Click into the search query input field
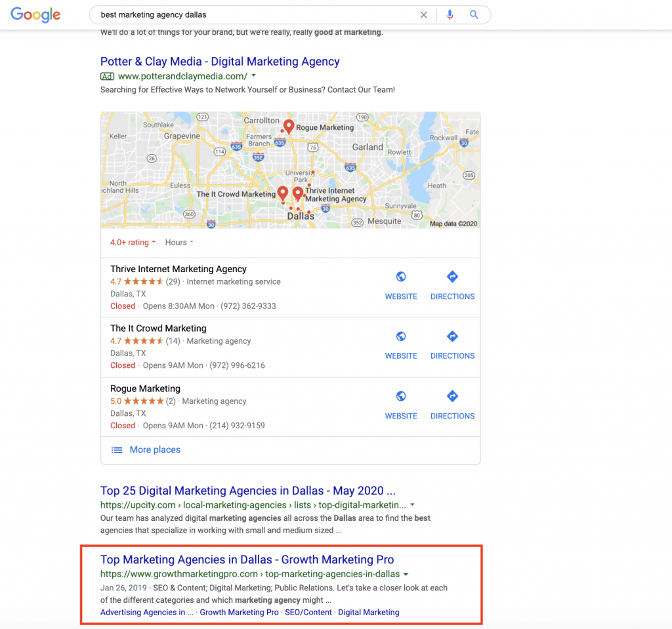672x629 pixels. 257,15
